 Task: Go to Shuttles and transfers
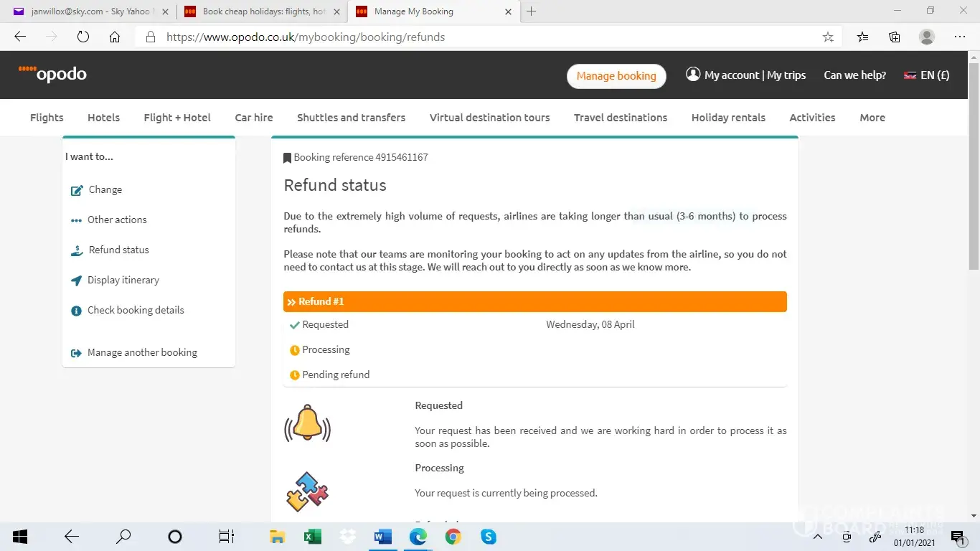(x=351, y=118)
